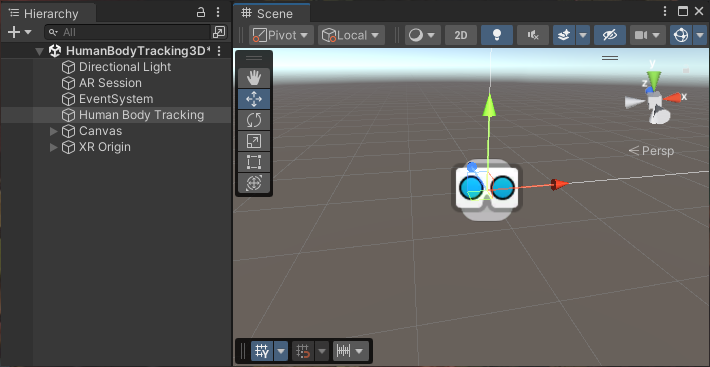
Task: Click green Y move arrow handle
Action: click(489, 105)
